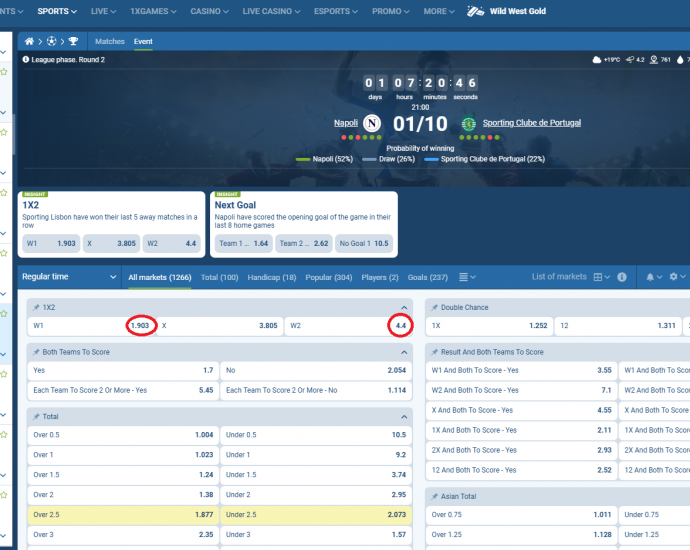690x550 pixels.
Task: Go to home via breadcrumb house icon
Action: pyautogui.click(x=29, y=41)
